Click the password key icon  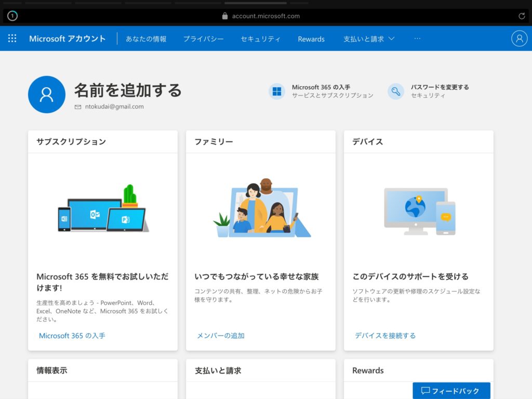click(396, 91)
